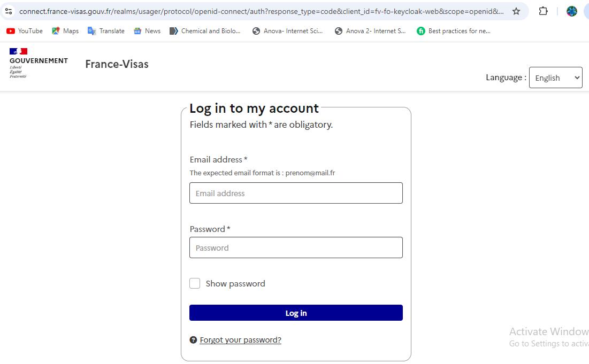This screenshot has width=589, height=364.
Task: Open the Anova 2- Internet S... bookmark
Action: pyautogui.click(x=371, y=30)
